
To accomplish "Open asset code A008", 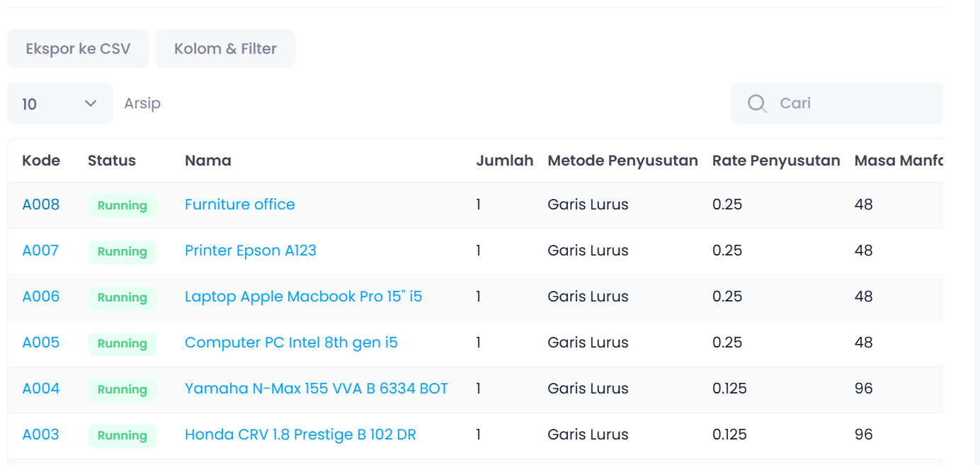I will point(40,205).
